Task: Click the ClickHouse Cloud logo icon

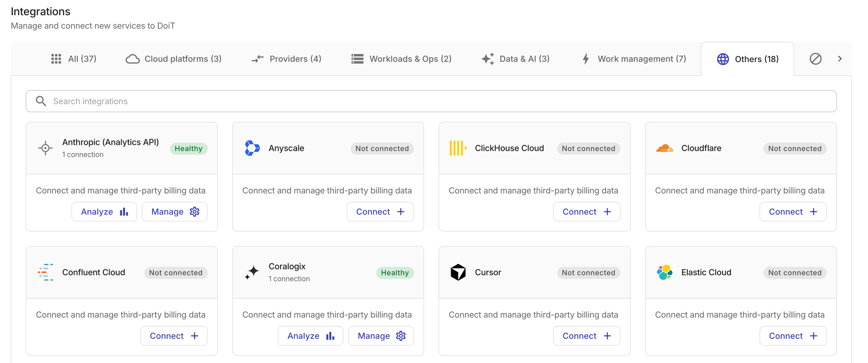Action: pyautogui.click(x=458, y=148)
